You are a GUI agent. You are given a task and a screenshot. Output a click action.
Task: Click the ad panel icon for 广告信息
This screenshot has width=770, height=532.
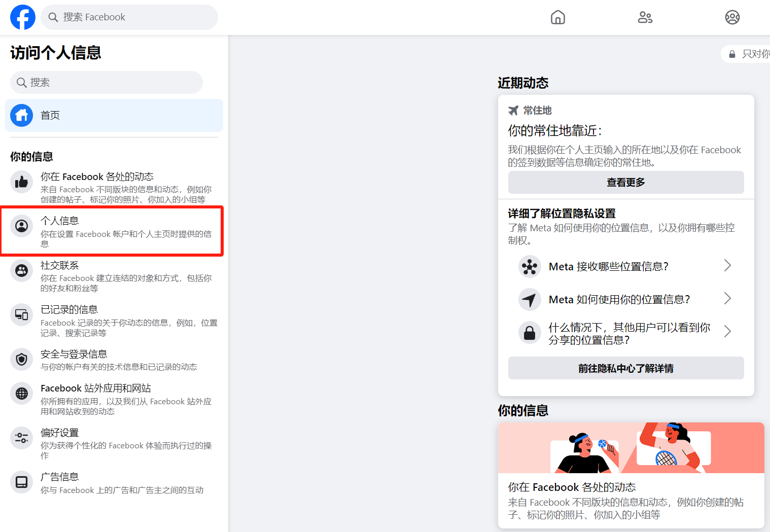22,482
